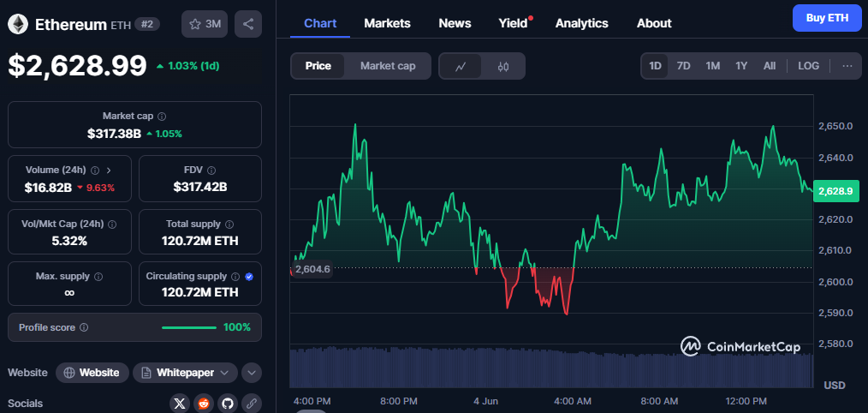
Task: Expand more website links chevron
Action: [x=252, y=373]
